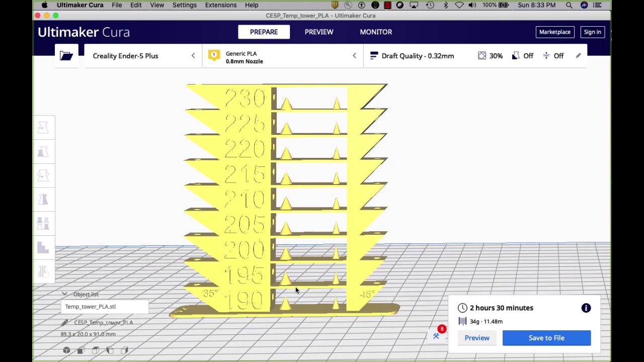This screenshot has width=644, height=362.
Task: Click the Preview button near Save
Action: click(x=477, y=338)
